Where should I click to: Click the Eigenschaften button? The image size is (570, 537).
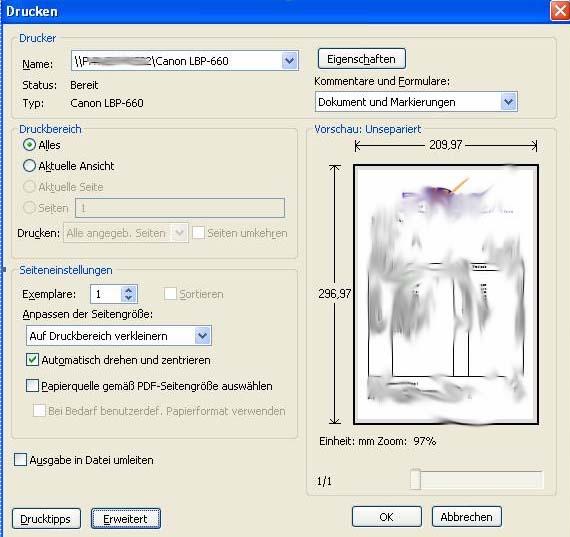[362, 59]
